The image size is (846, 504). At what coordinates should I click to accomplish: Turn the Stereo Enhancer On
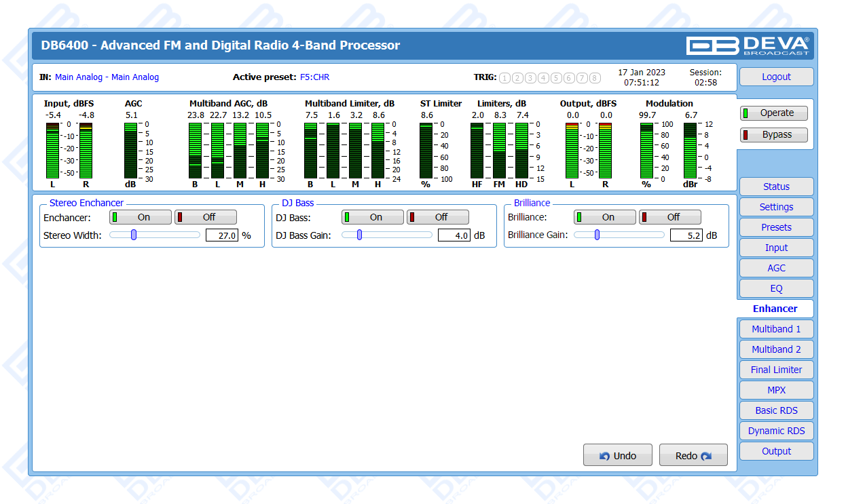coord(141,217)
